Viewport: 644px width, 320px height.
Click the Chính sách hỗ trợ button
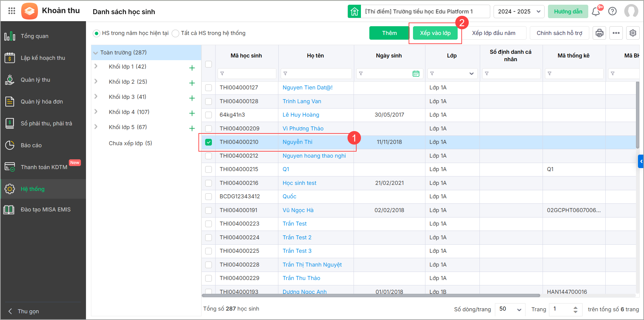point(559,33)
